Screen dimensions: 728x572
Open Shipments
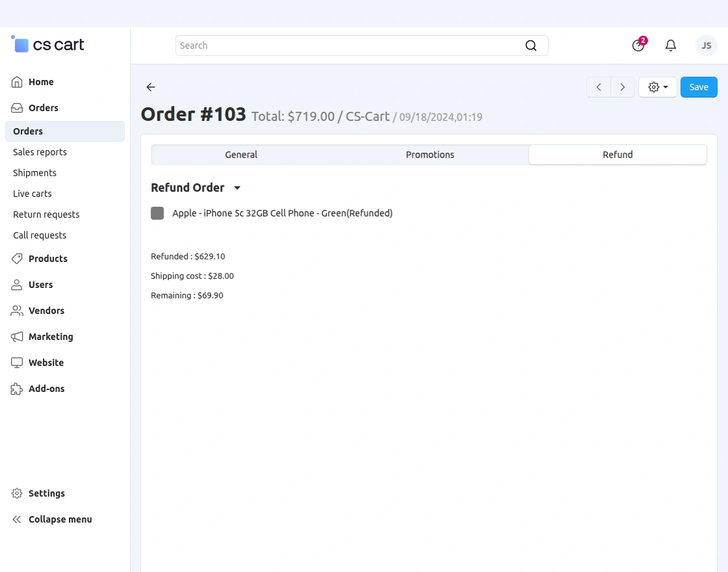click(x=35, y=173)
